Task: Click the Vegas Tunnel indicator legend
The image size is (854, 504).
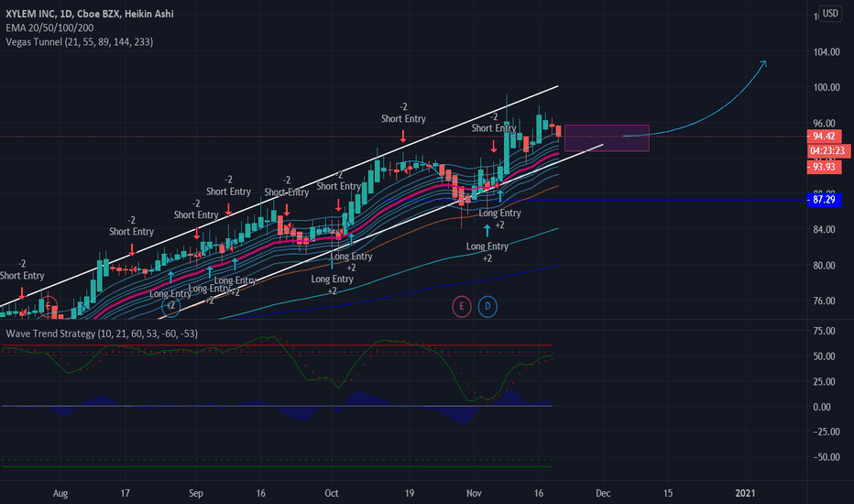Action: pyautogui.click(x=80, y=42)
